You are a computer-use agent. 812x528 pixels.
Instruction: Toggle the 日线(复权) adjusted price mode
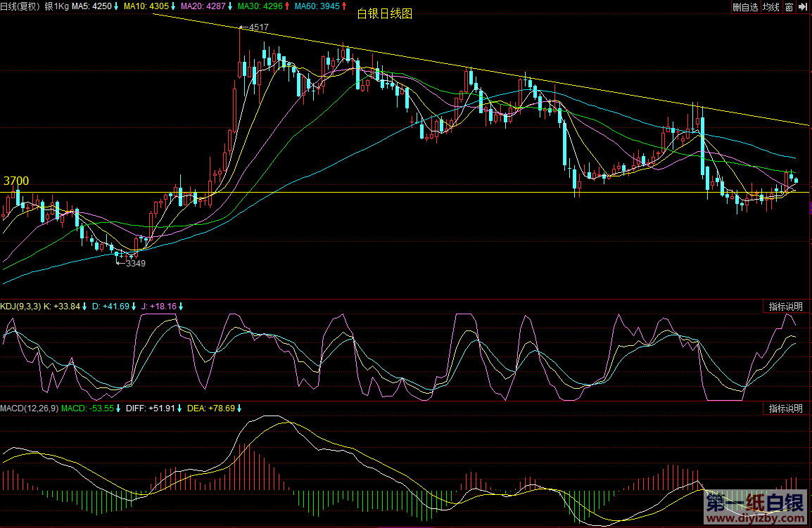point(20,6)
